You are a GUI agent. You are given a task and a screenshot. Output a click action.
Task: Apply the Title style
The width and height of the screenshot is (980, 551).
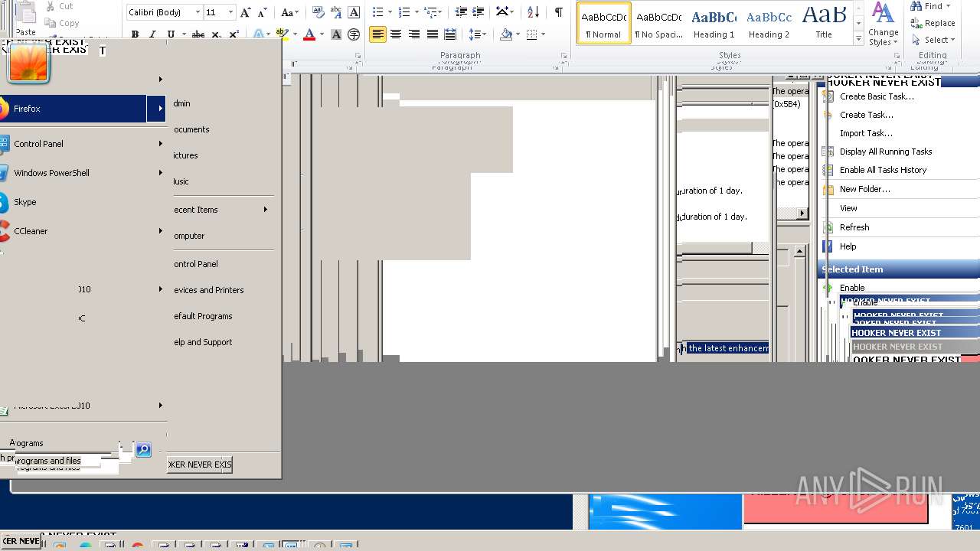[824, 23]
